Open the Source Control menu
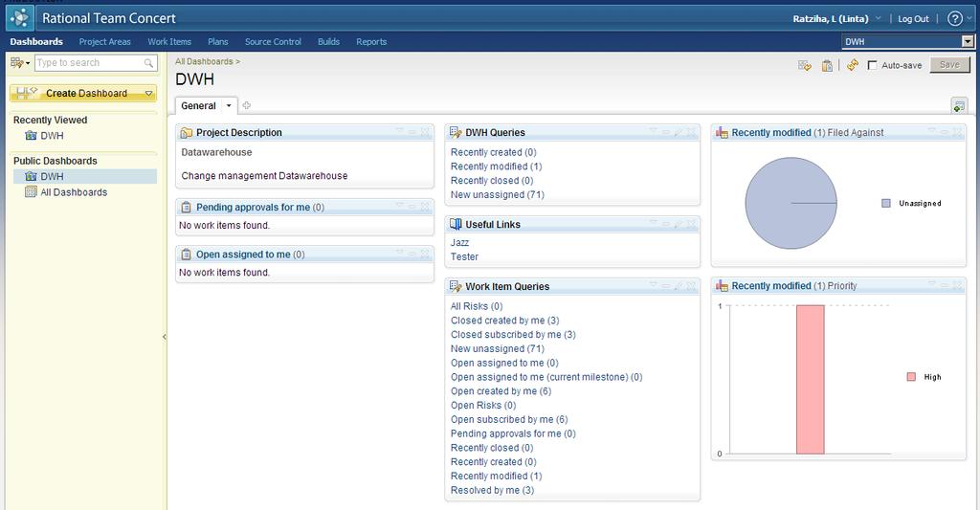The width and height of the screenshot is (980, 510). pyautogui.click(x=273, y=42)
